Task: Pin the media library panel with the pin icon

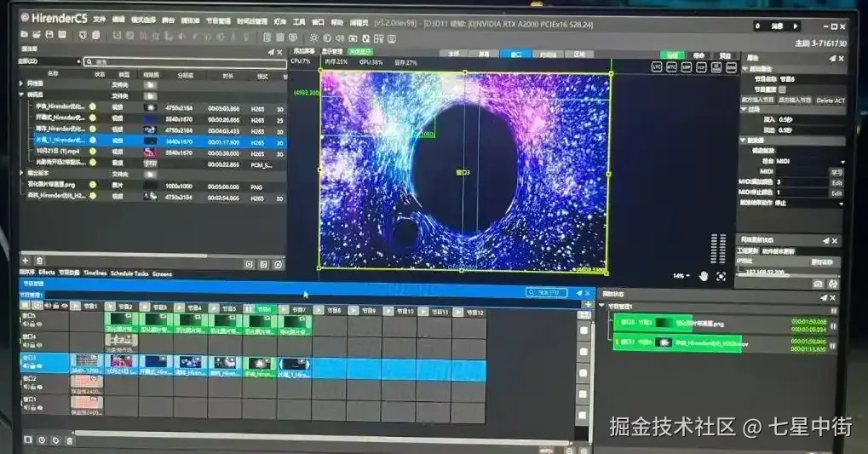Action: pos(271,51)
